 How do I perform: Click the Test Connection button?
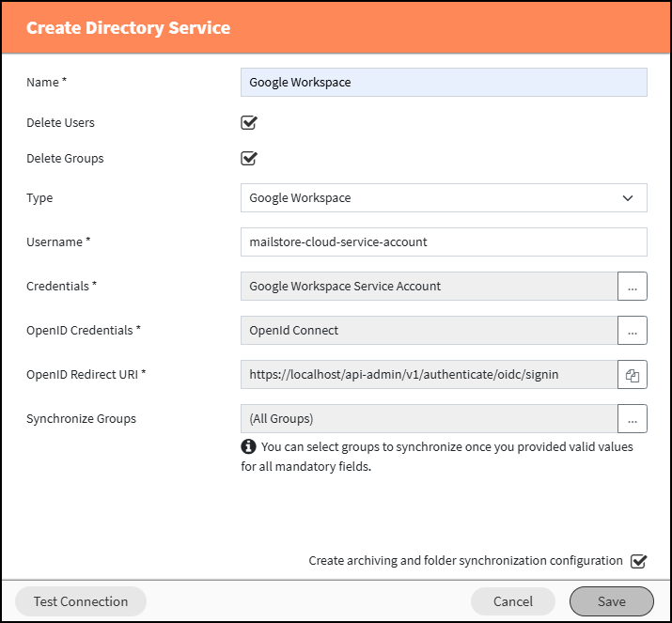tap(81, 601)
